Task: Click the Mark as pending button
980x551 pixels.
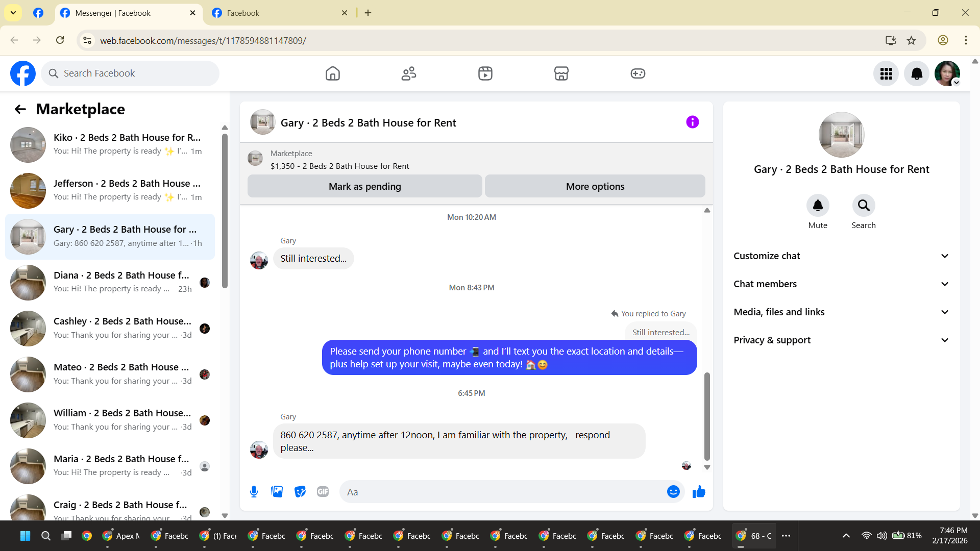Action: 364,187
